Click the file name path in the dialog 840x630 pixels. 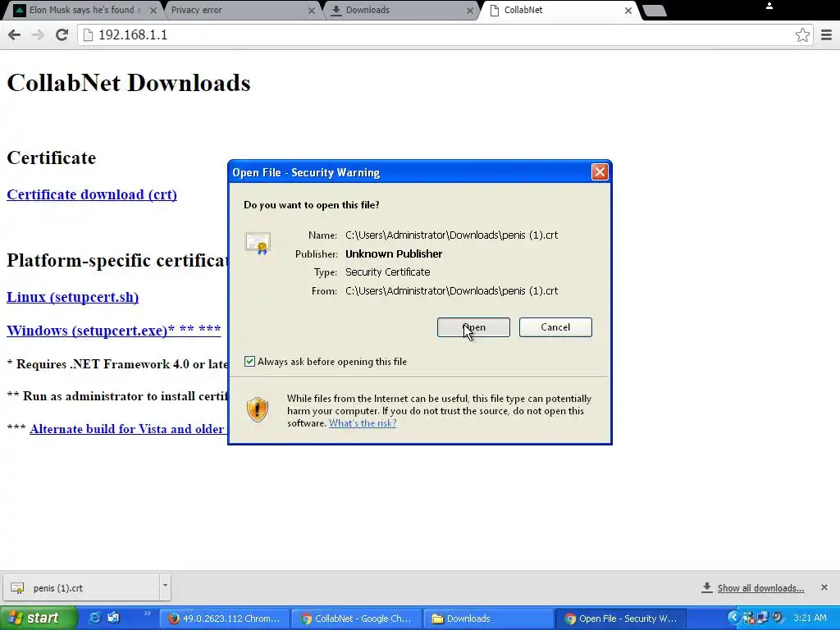click(452, 235)
